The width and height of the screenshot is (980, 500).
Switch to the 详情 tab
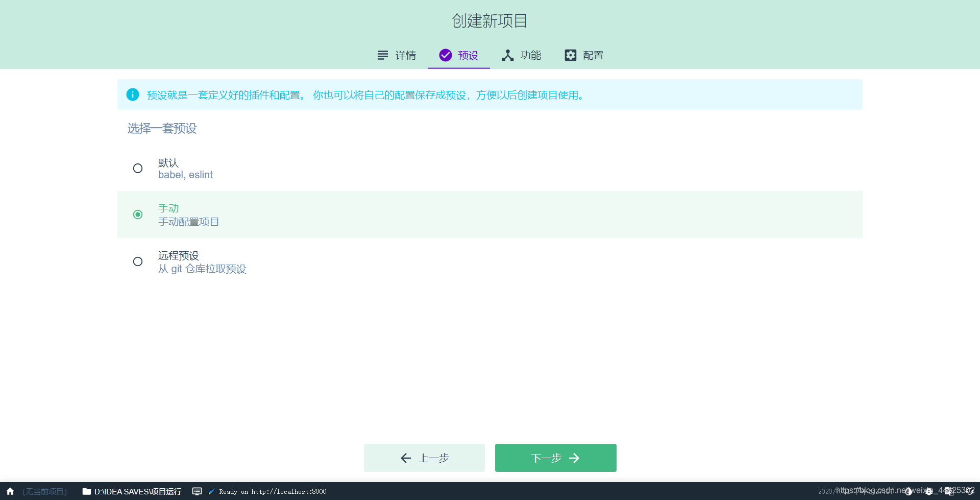coord(397,55)
